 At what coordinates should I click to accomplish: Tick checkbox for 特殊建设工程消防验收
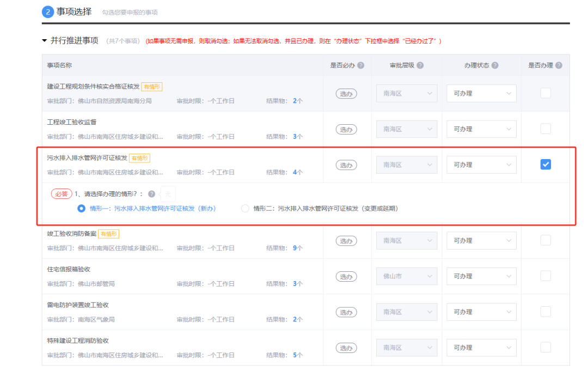(545, 348)
